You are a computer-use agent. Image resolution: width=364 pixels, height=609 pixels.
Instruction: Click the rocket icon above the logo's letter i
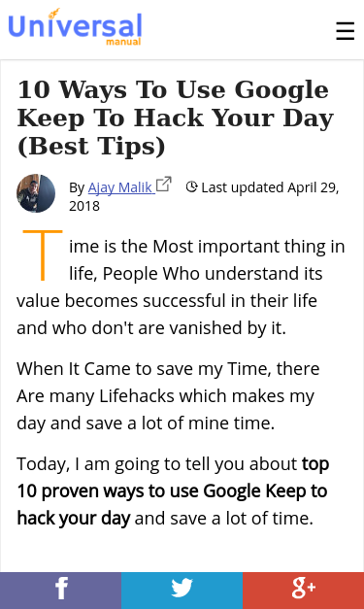(x=54, y=14)
